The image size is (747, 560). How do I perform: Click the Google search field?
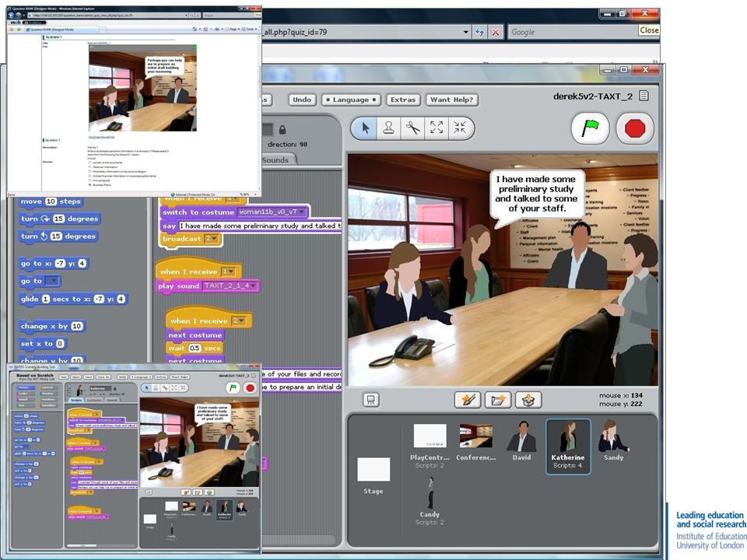(x=572, y=32)
